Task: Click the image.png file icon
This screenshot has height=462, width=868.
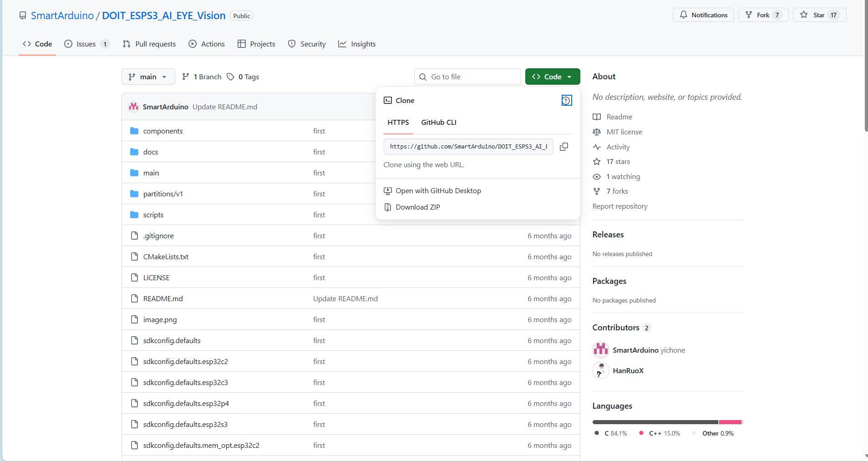Action: pos(134,319)
